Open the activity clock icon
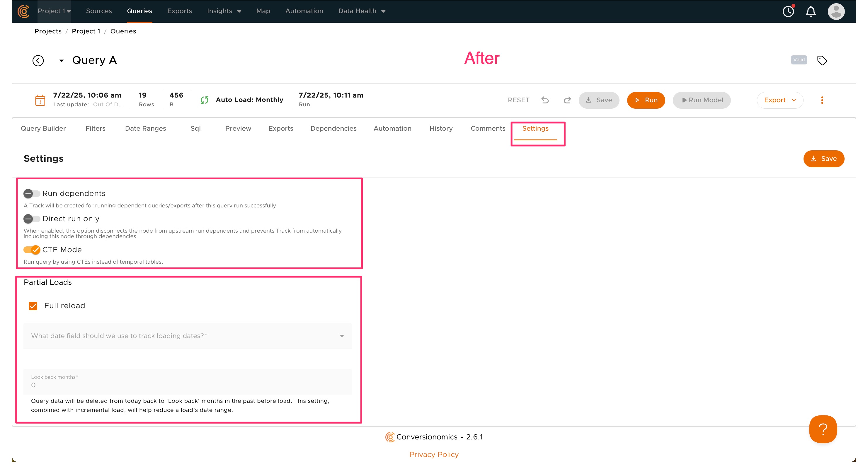Screen dimensions: 868x474 pos(788,11)
